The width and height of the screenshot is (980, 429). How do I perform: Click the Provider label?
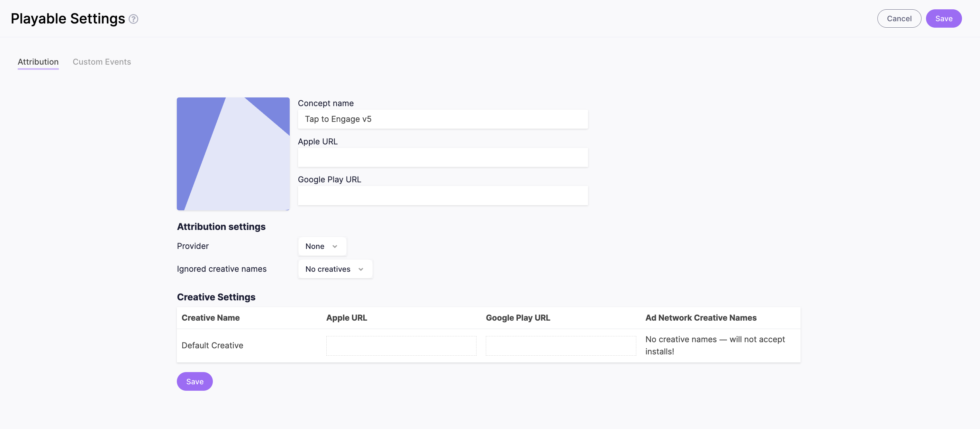193,246
